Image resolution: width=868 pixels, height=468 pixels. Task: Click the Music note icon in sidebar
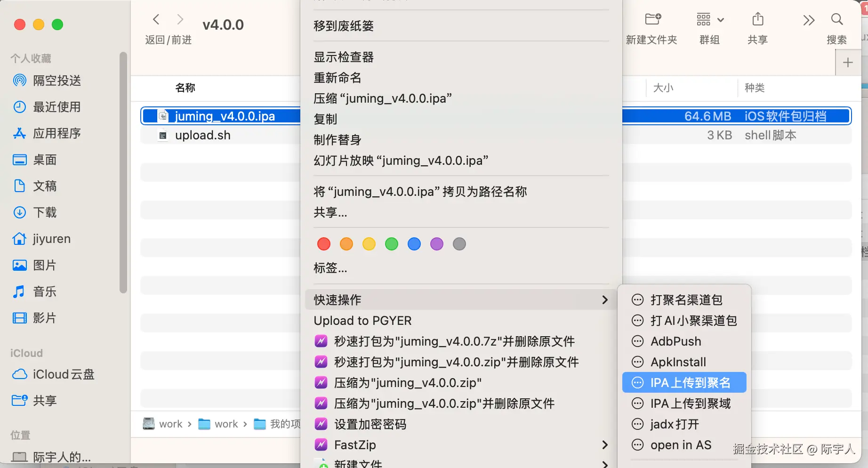pyautogui.click(x=19, y=291)
